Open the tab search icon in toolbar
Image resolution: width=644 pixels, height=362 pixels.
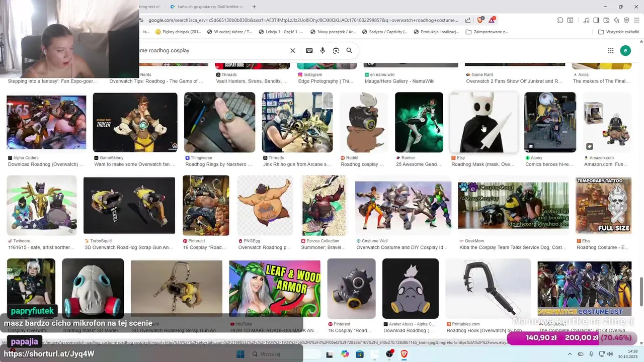pyautogui.click(x=570, y=20)
